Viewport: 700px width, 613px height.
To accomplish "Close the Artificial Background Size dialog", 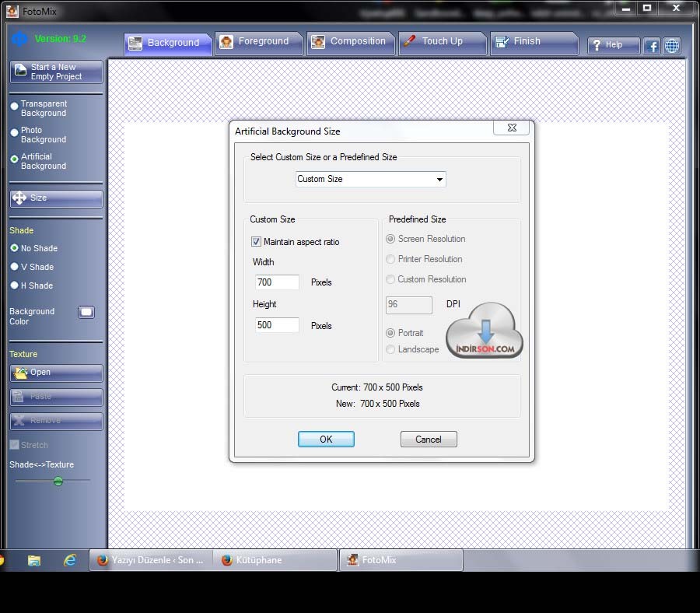I will (512, 128).
